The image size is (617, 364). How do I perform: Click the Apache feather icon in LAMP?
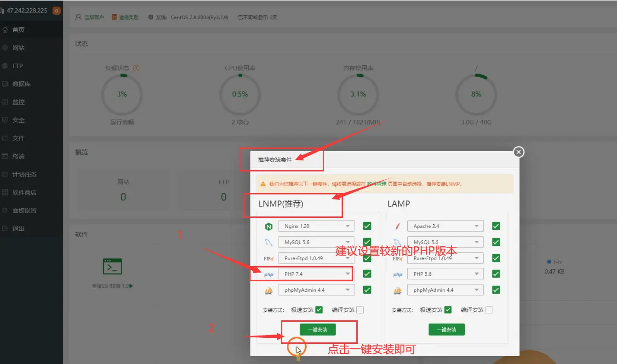[398, 226]
